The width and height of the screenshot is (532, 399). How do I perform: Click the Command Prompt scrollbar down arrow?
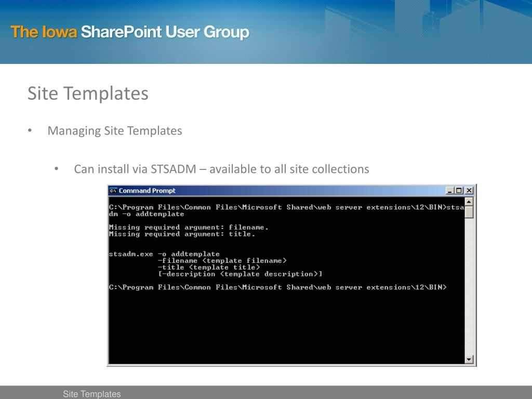pyautogui.click(x=469, y=359)
